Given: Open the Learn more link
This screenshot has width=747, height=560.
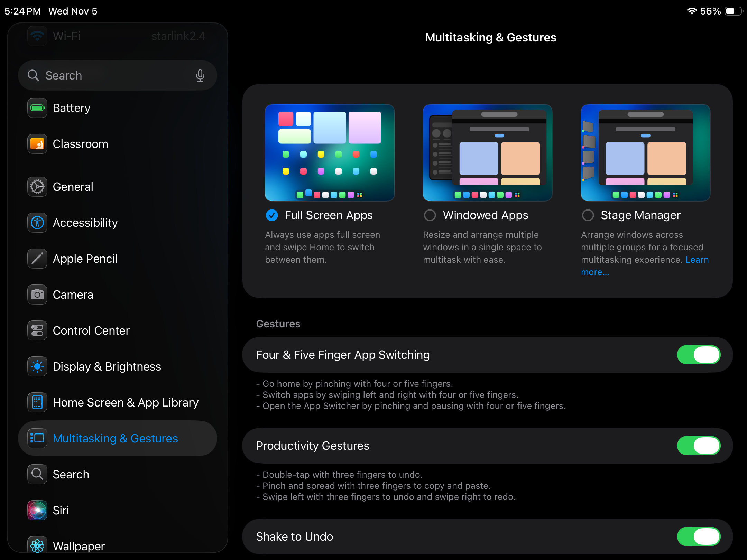Looking at the screenshot, I should click(x=697, y=260).
